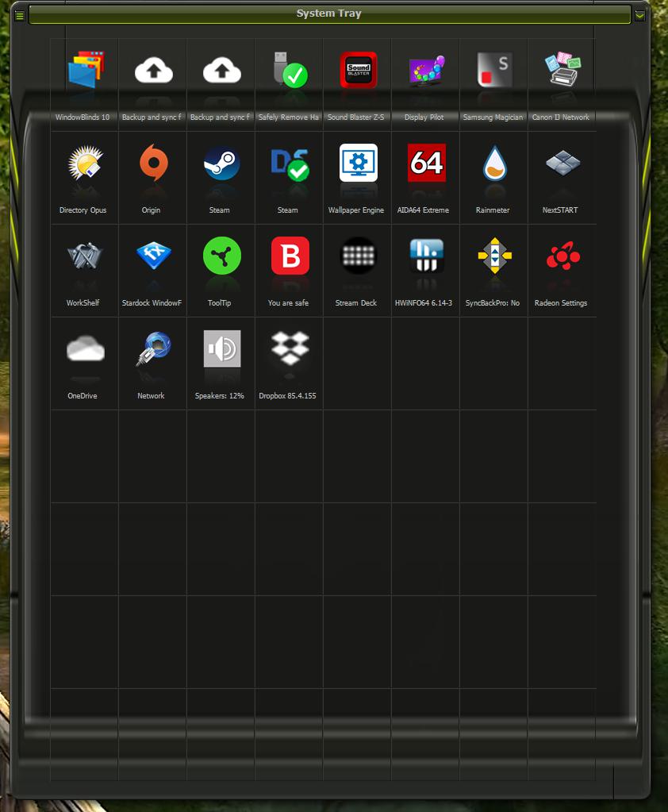Click the HWiNFO64 sensor icon
This screenshot has width=668, height=812.
(x=426, y=256)
